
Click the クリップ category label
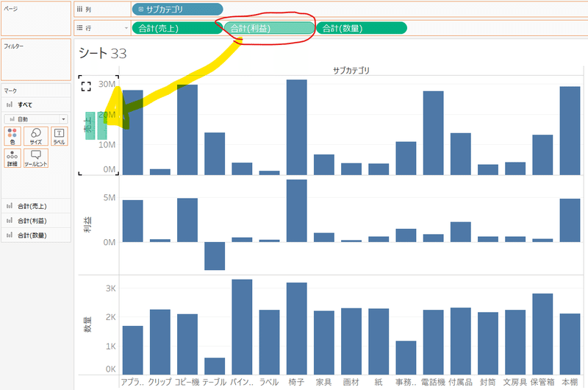click(159, 382)
